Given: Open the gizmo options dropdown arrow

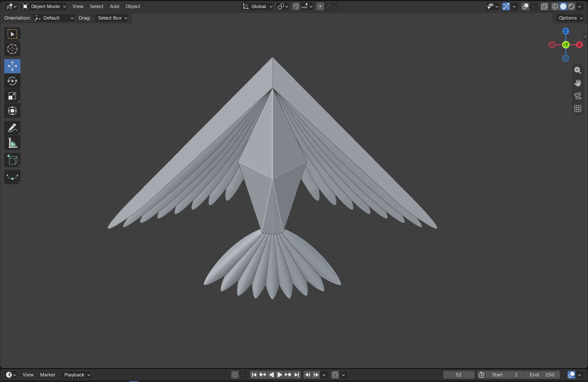Looking at the screenshot, I should [515, 6].
